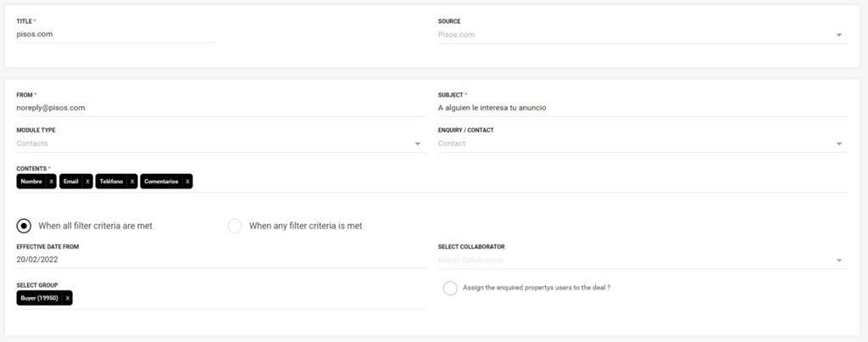This screenshot has width=868, height=342.
Task: Click the Subject text field
Action: pos(642,108)
